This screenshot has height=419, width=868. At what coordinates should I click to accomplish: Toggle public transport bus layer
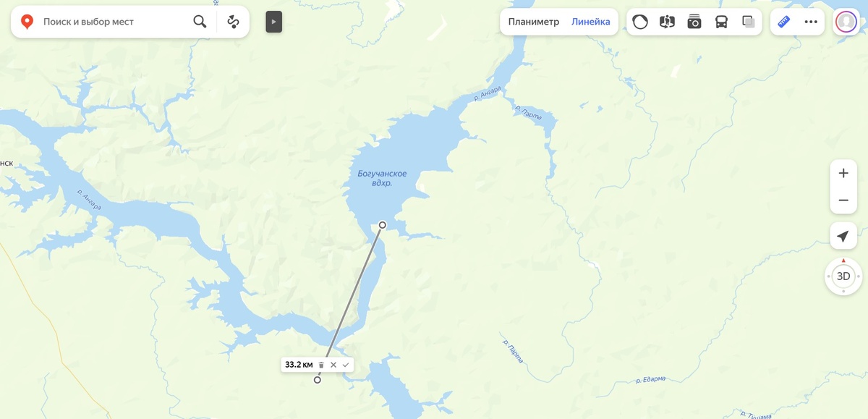click(x=721, y=22)
